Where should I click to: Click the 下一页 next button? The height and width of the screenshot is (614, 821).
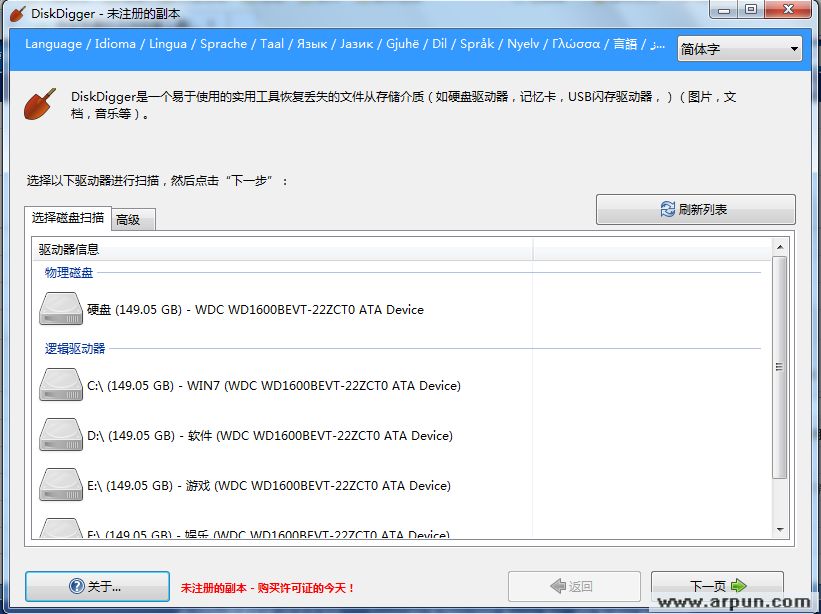pyautogui.click(x=717, y=586)
